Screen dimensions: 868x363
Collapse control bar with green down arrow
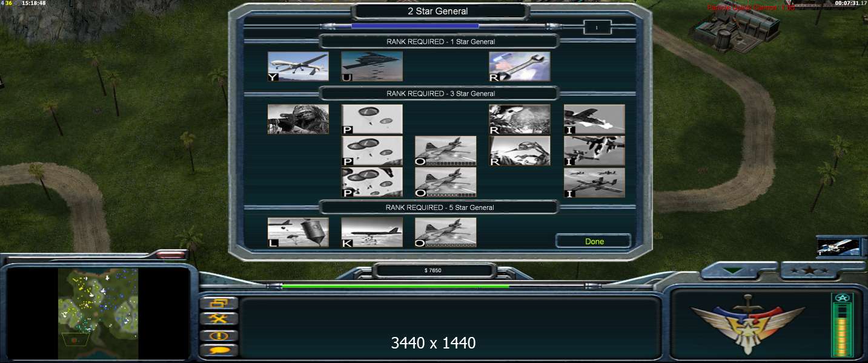(x=734, y=271)
